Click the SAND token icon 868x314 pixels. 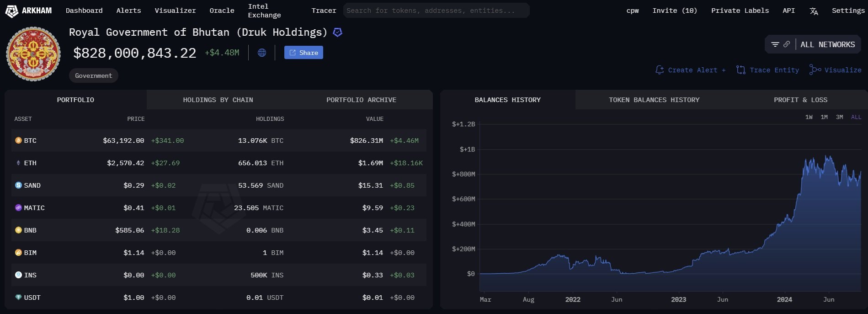pos(18,185)
